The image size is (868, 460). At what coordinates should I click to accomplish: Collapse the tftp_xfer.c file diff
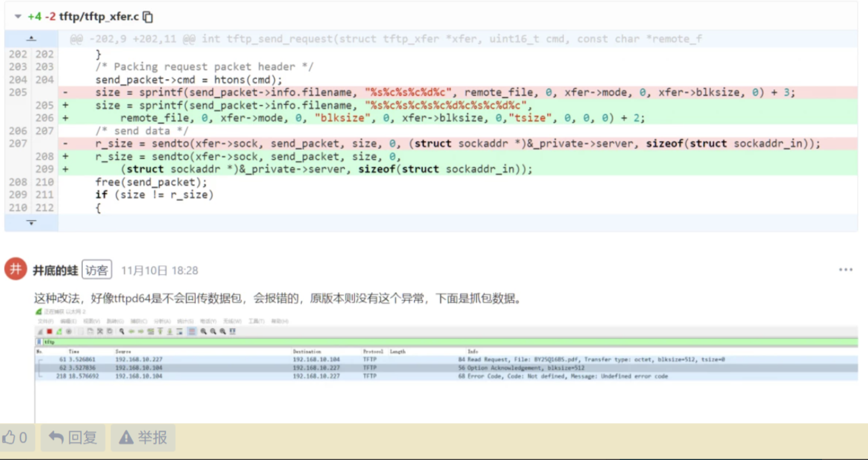pos(18,16)
